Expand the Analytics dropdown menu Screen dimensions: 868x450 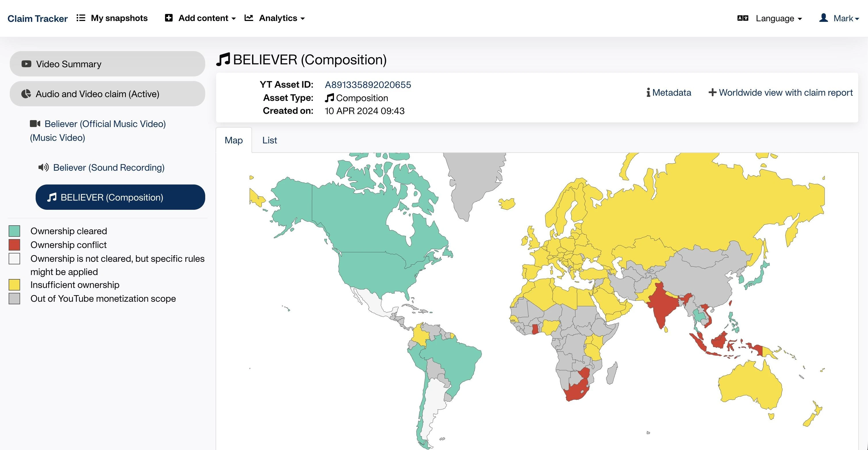click(x=281, y=18)
